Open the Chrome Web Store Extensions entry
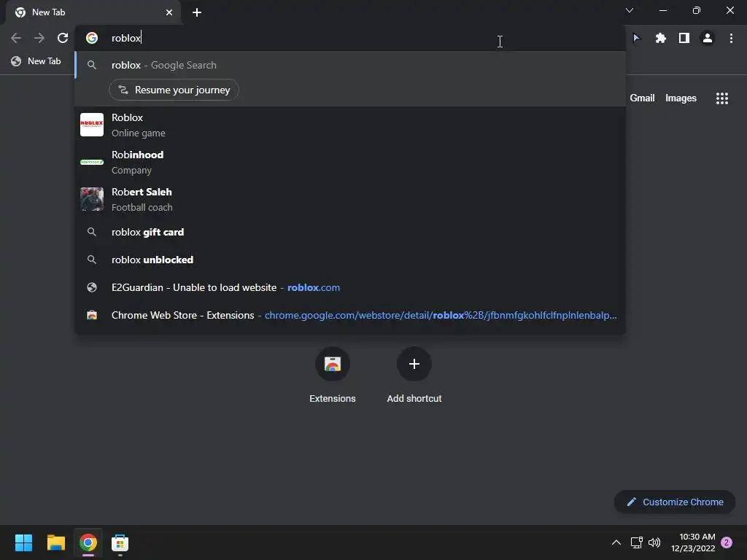Image resolution: width=747 pixels, height=560 pixels. 350,315
